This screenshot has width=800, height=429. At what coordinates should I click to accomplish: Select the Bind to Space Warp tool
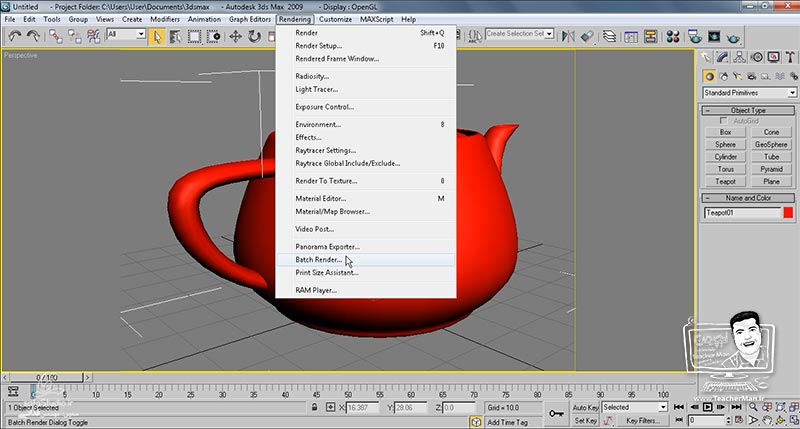pyautogui.click(x=93, y=36)
